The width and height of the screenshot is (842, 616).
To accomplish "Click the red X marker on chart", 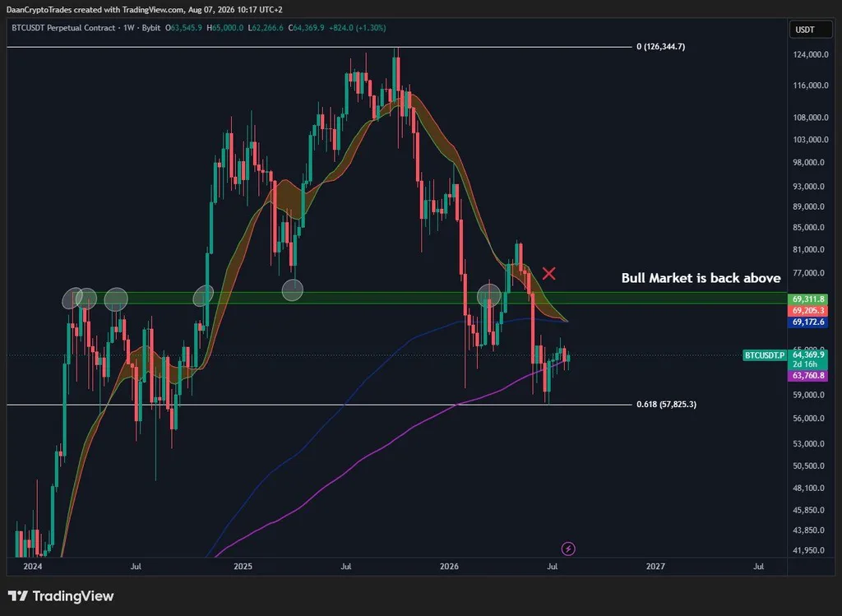I will tap(548, 273).
